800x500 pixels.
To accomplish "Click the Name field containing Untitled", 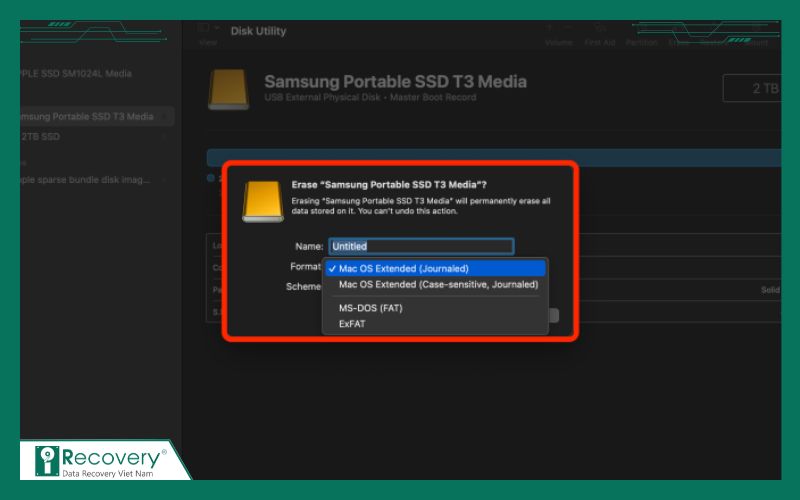I will [x=420, y=246].
